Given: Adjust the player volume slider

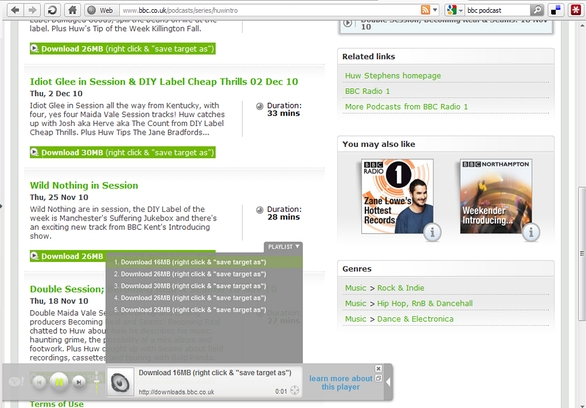Looking at the screenshot, I should pyautogui.click(x=97, y=382).
